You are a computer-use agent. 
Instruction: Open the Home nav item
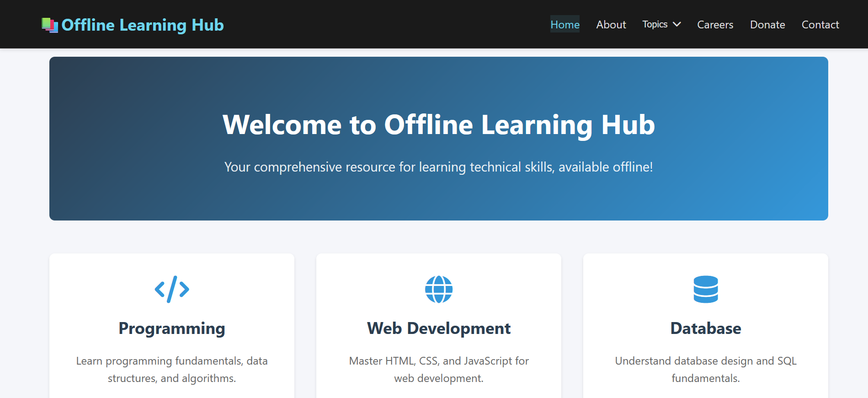coord(565,24)
